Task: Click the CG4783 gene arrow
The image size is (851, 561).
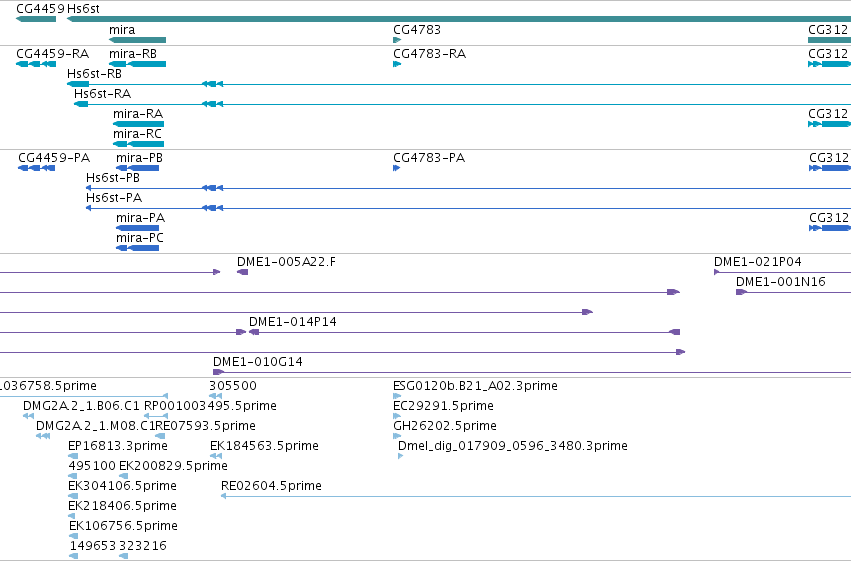Action: tap(397, 40)
